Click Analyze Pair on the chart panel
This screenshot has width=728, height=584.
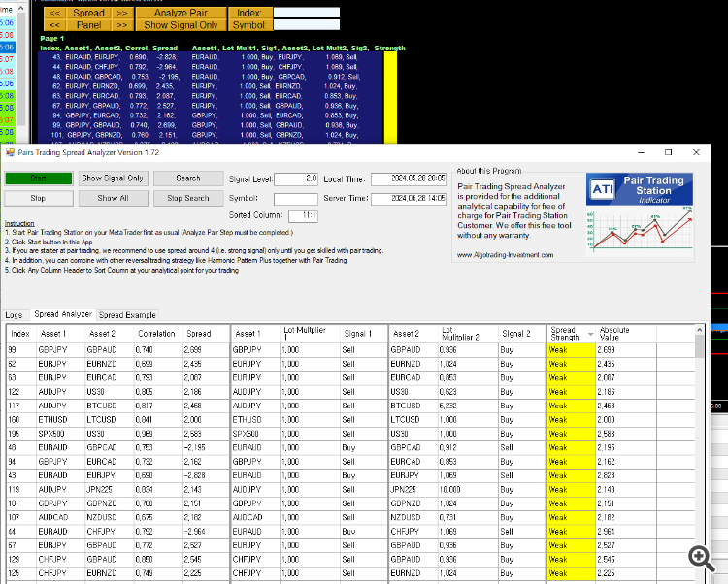coord(182,13)
